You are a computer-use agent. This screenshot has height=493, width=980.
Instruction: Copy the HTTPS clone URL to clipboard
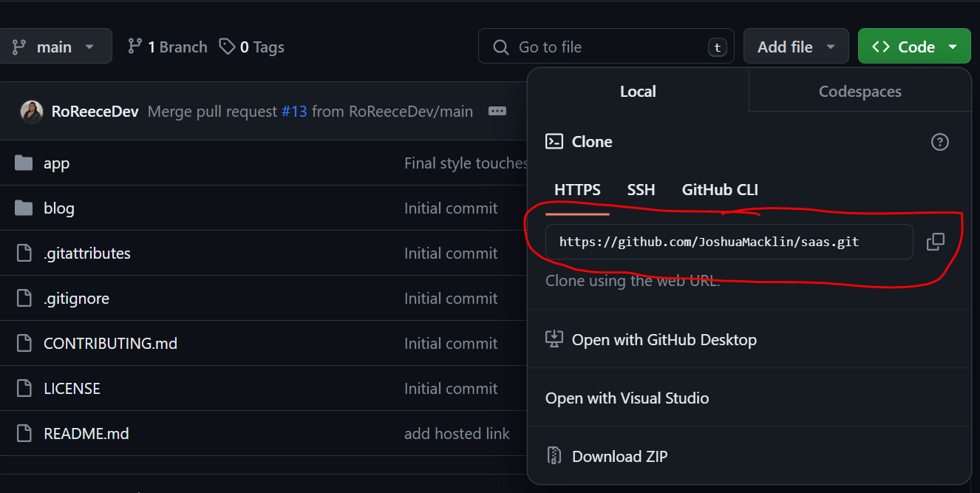pyautogui.click(x=936, y=242)
